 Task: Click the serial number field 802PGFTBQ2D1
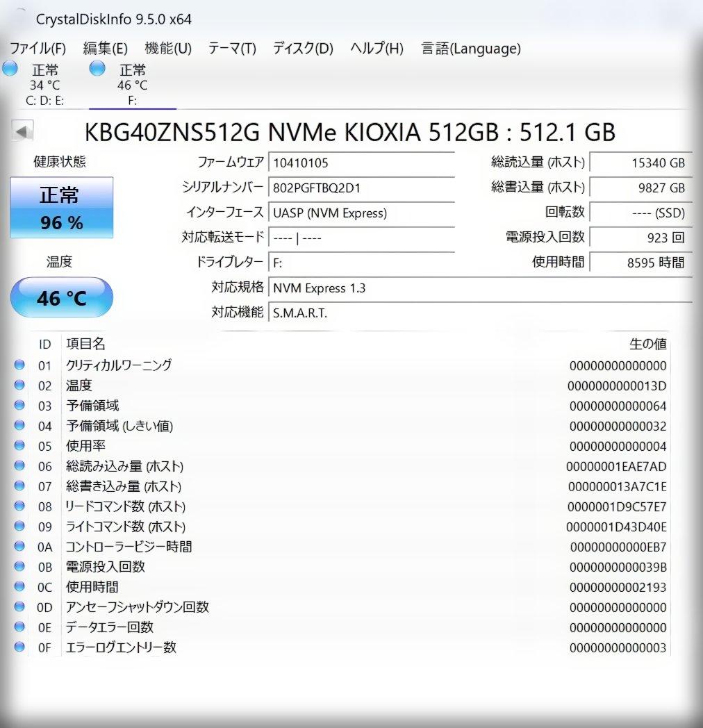click(361, 188)
